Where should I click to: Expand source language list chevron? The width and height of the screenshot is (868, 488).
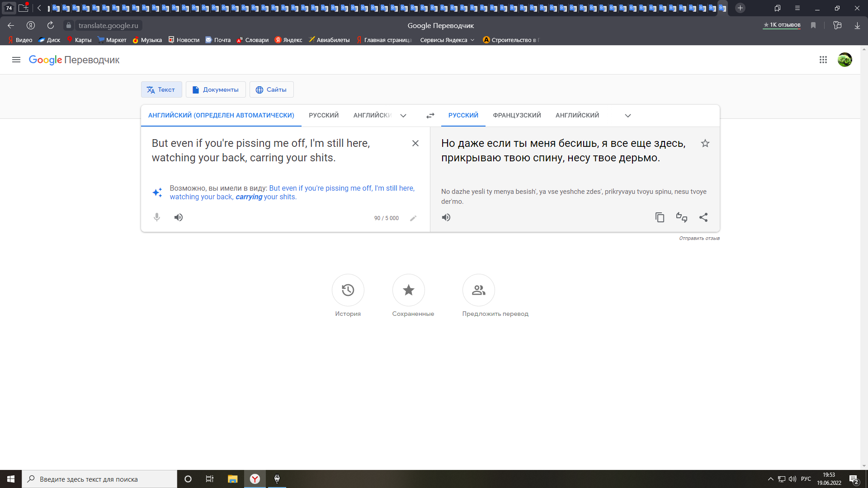[x=403, y=116]
